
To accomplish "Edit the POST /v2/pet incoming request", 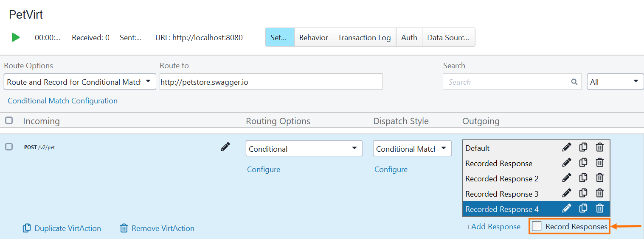I will (x=225, y=147).
